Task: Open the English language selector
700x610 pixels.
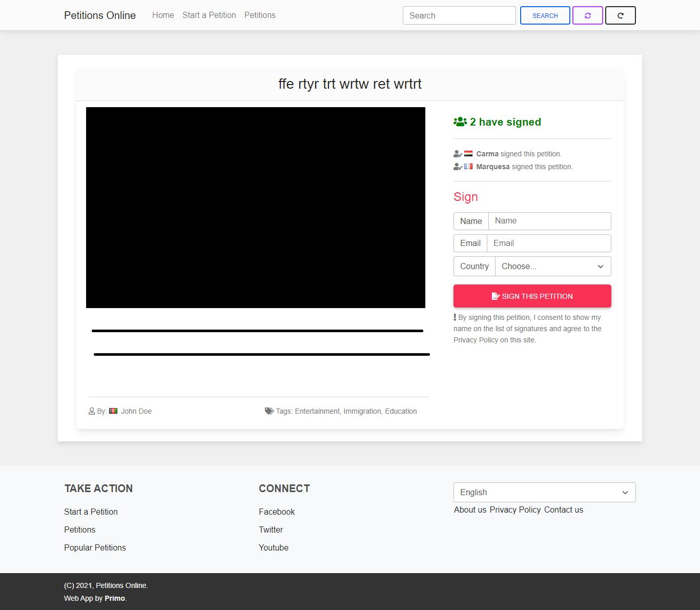Action: pyautogui.click(x=544, y=492)
